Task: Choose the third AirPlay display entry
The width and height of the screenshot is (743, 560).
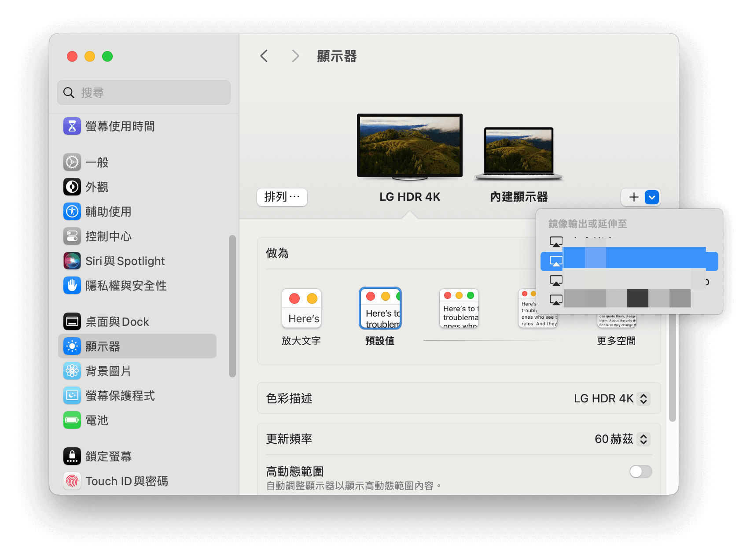Action: point(629,281)
